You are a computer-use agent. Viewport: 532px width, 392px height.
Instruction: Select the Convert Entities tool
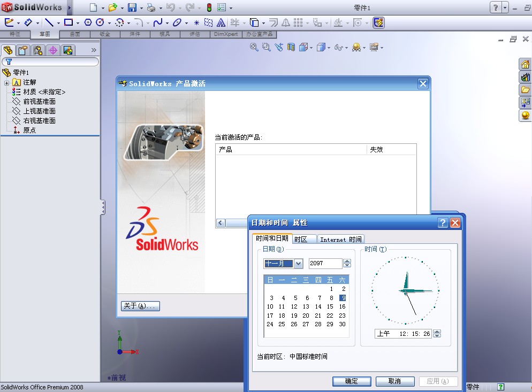(254, 22)
